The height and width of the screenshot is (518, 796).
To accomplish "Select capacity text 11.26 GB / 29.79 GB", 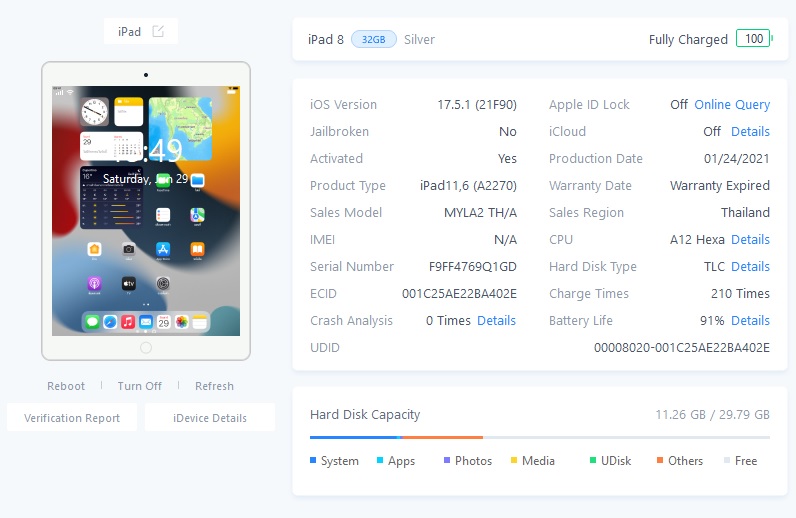I will 712,414.
